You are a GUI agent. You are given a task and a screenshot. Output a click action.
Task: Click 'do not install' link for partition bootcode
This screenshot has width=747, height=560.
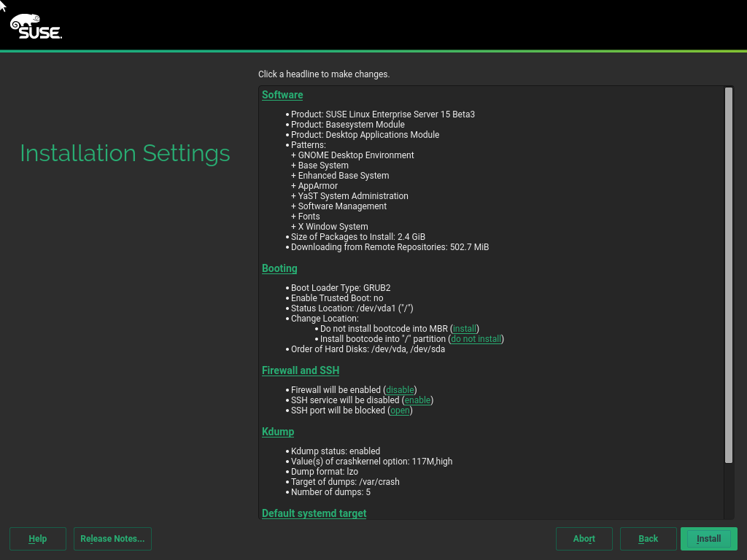(477, 339)
